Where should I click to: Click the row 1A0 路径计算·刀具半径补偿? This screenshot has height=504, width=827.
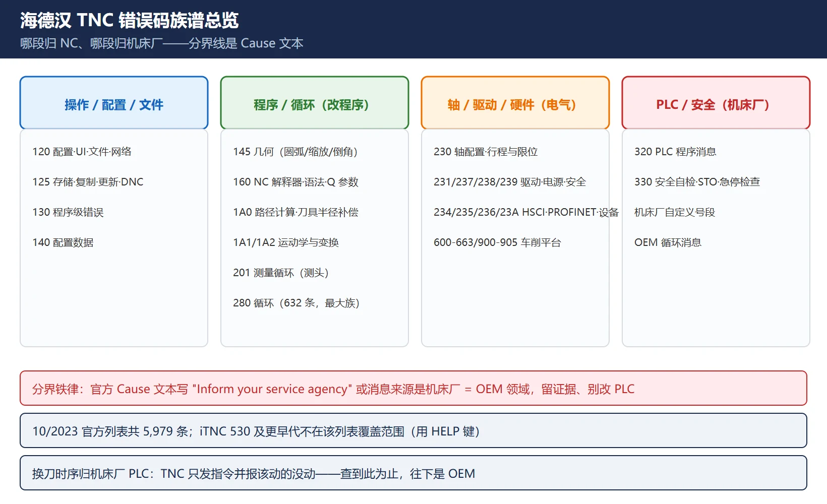pos(296,212)
